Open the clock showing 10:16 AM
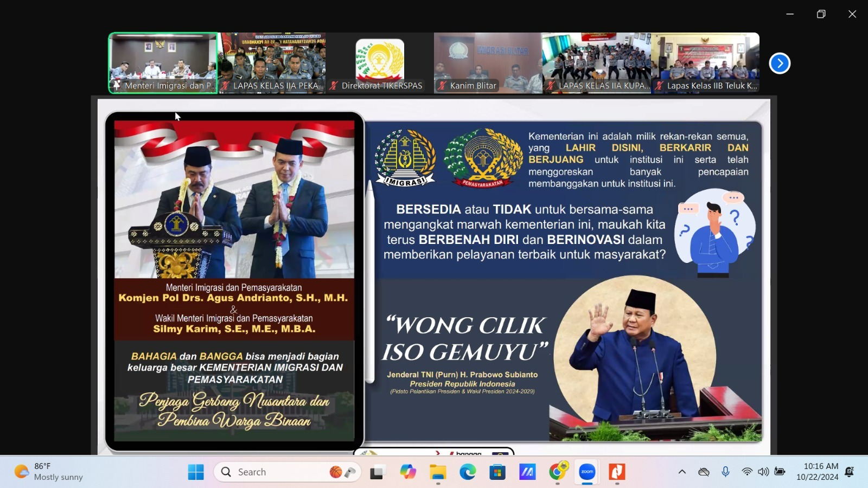This screenshot has width=868, height=488. click(x=817, y=472)
